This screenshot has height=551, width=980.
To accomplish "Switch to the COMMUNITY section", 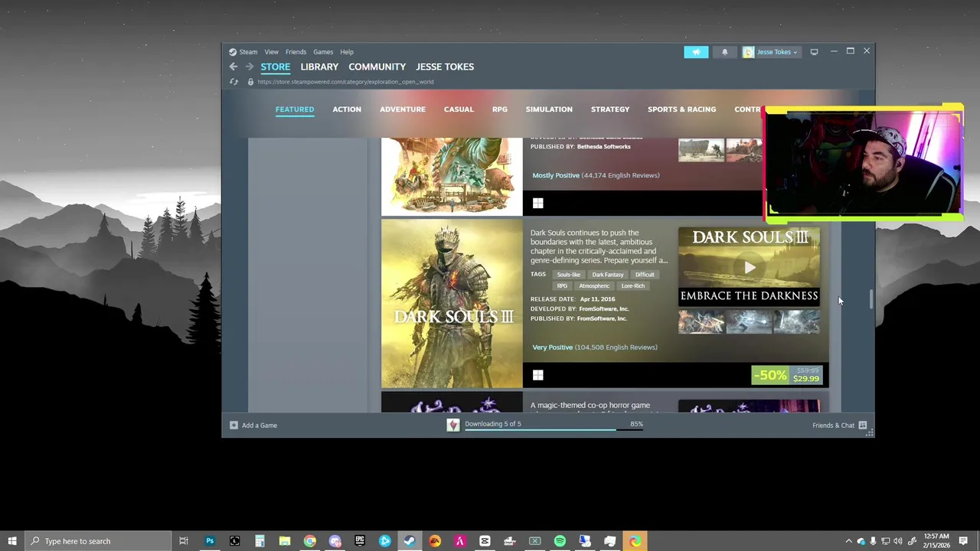I will [377, 67].
